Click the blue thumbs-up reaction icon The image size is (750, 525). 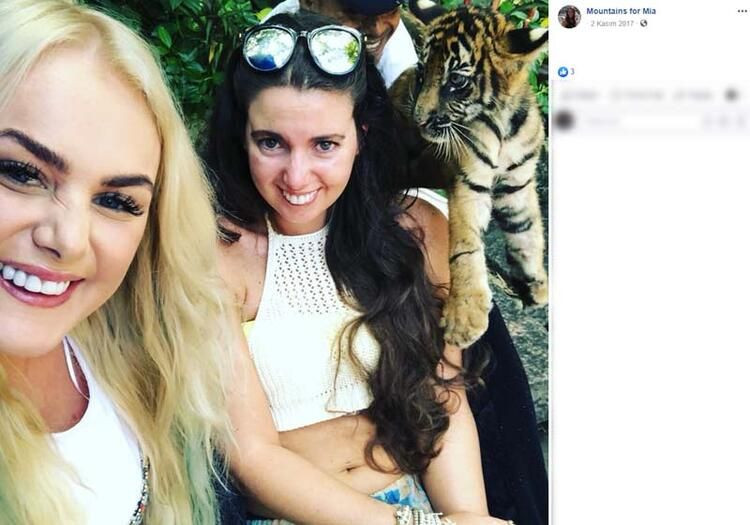pos(563,72)
